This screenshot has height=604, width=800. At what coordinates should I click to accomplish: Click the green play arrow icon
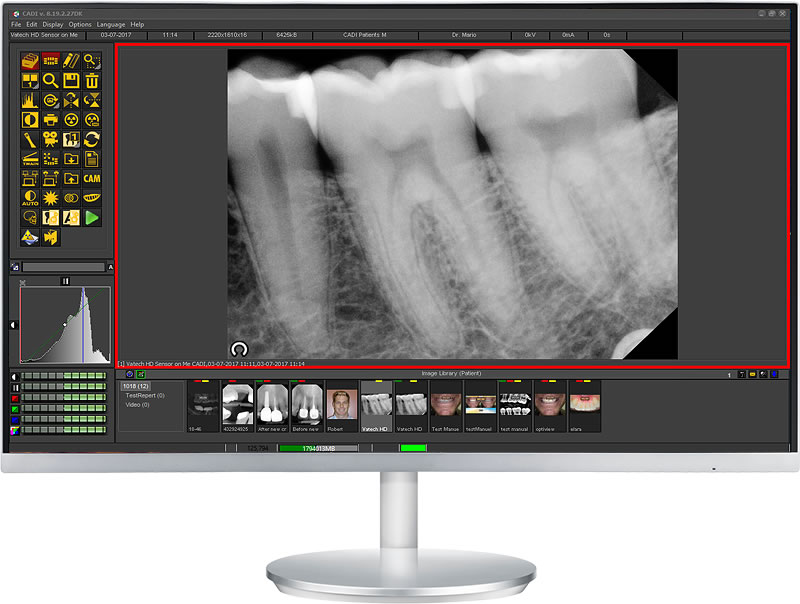click(x=92, y=217)
